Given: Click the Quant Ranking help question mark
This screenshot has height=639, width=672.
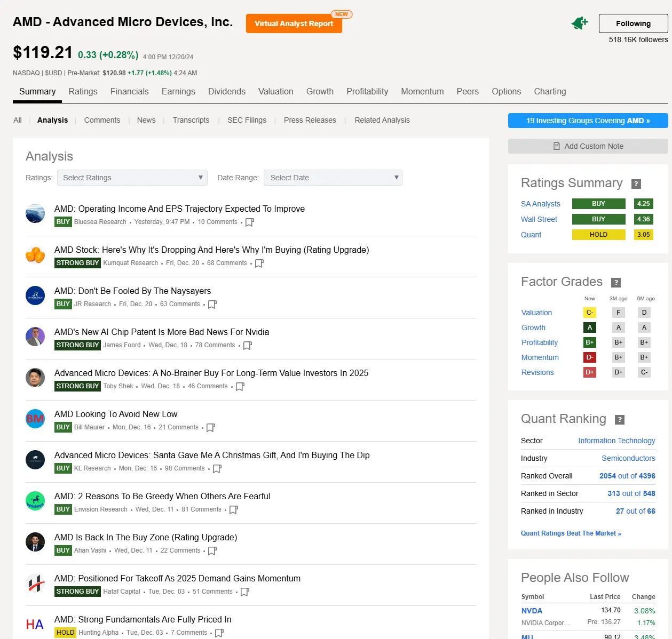Looking at the screenshot, I should pos(619,420).
